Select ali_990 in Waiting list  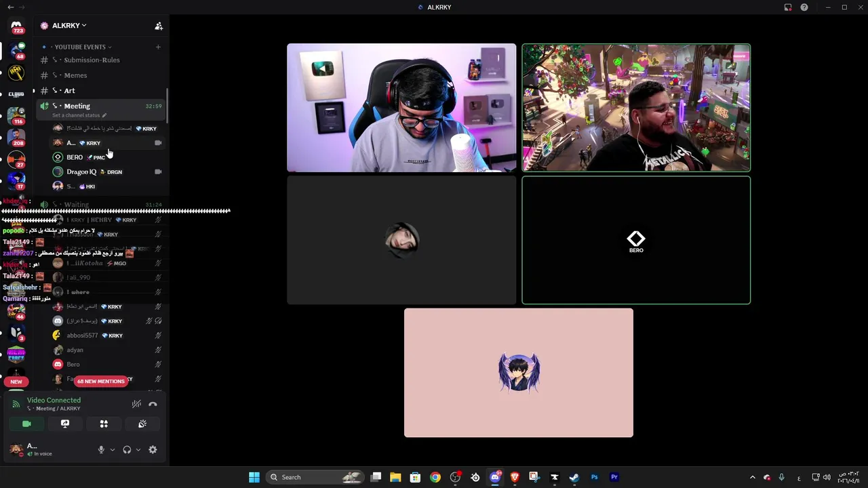click(107, 277)
